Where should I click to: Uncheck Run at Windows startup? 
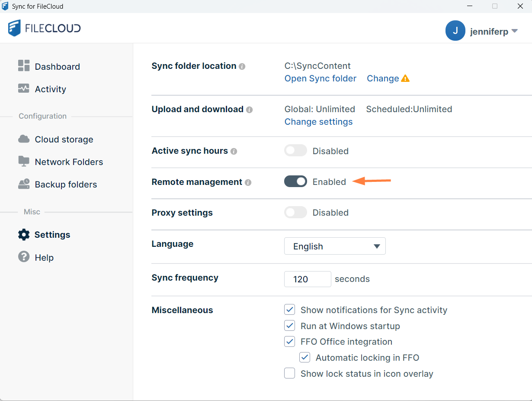point(290,326)
